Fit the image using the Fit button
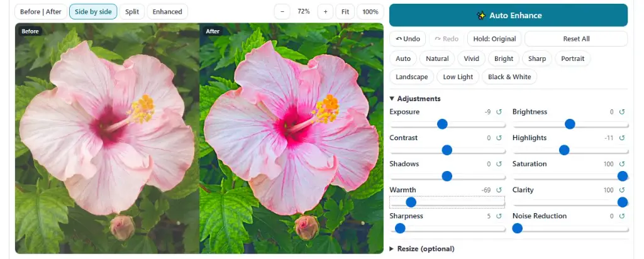Image resolution: width=644 pixels, height=259 pixels. coord(345,11)
